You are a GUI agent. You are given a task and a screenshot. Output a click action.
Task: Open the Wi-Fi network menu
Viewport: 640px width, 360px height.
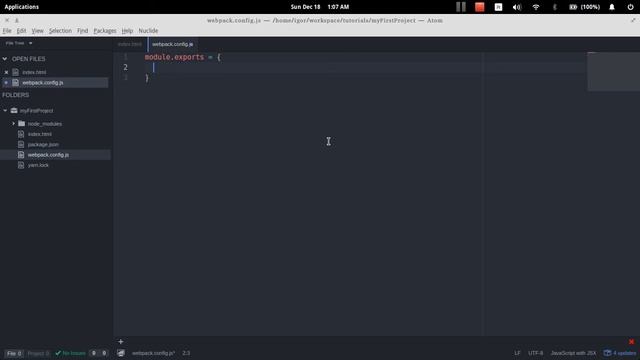[536, 7]
